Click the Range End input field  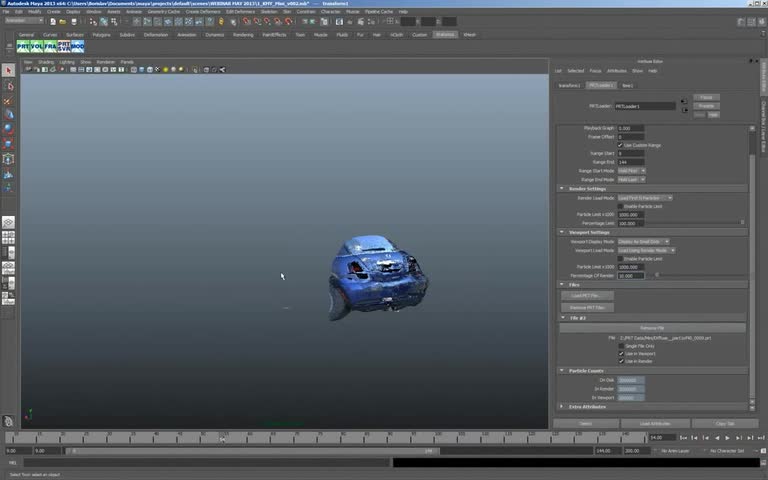[630, 162]
